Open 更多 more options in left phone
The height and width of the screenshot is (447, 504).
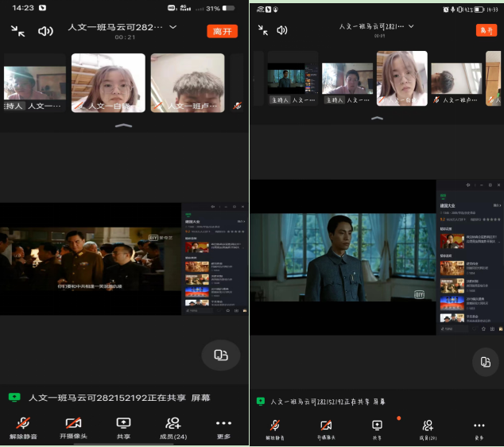coord(223,429)
